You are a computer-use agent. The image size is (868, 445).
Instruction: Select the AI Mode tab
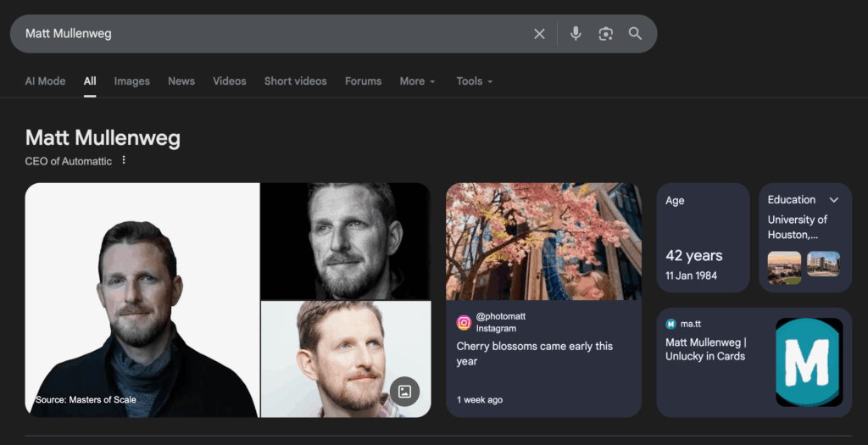[x=45, y=81]
